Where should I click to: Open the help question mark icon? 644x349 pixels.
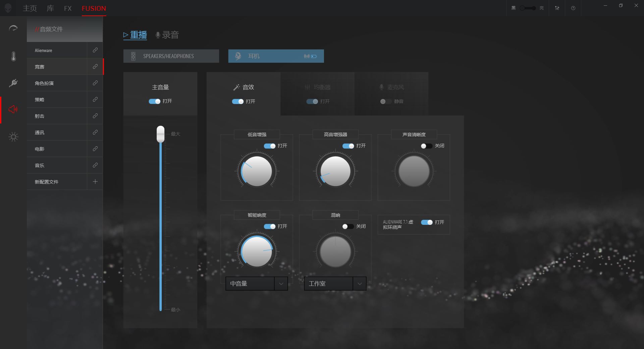coord(573,8)
